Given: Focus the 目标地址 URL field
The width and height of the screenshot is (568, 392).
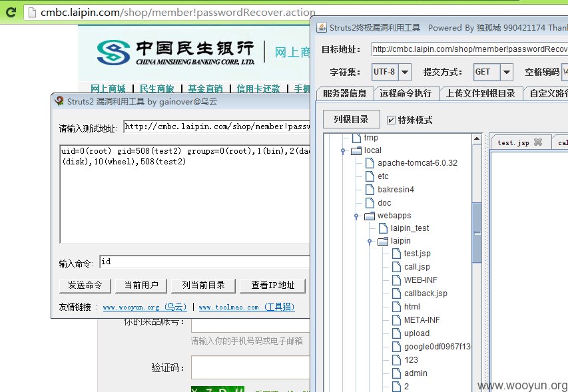Looking at the screenshot, I should click(x=469, y=49).
